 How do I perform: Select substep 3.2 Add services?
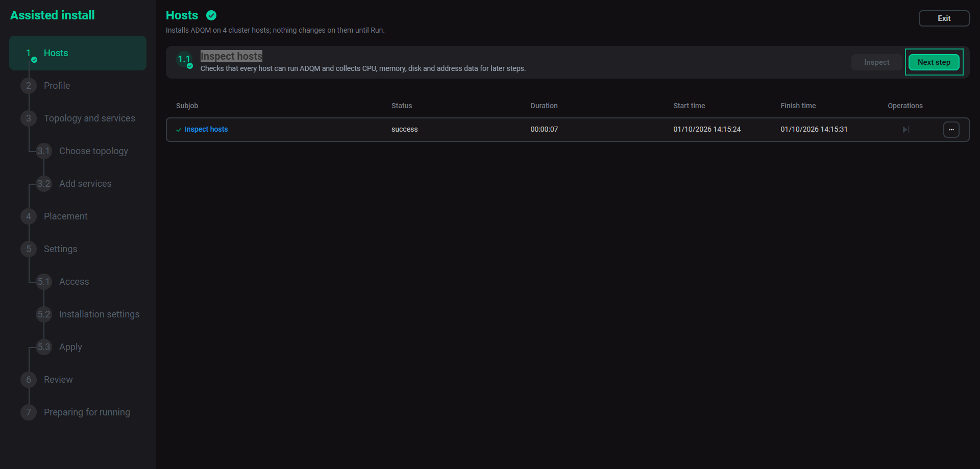click(x=85, y=184)
